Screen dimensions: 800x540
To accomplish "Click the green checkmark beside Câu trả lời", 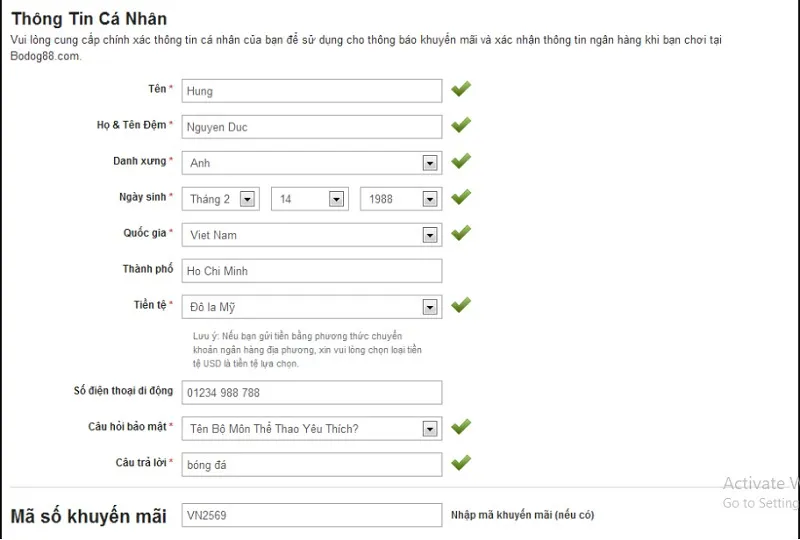I will pyautogui.click(x=460, y=464).
